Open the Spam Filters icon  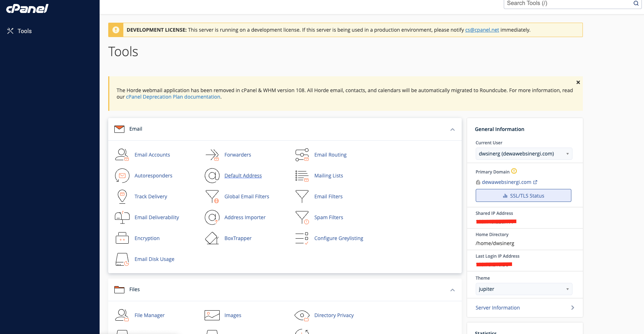tap(302, 217)
